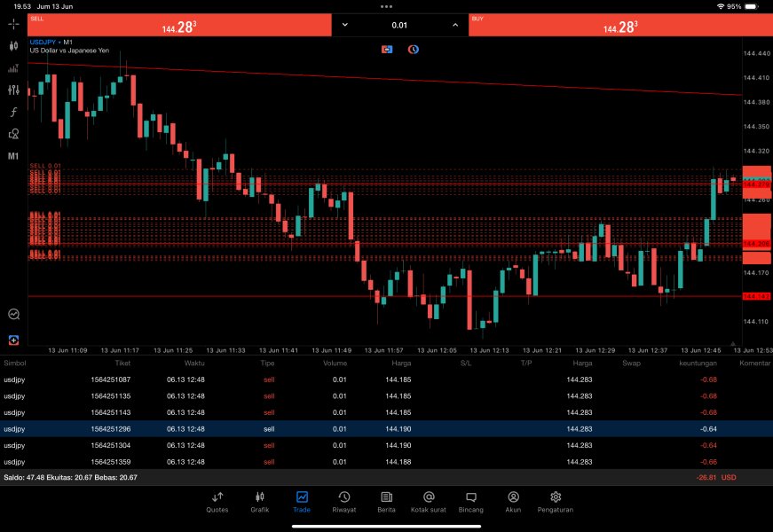Open the Quotes tab
The image size is (773, 532).
pyautogui.click(x=217, y=502)
